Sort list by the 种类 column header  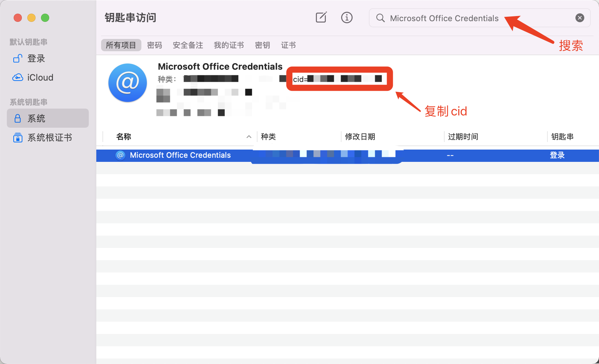(x=268, y=137)
